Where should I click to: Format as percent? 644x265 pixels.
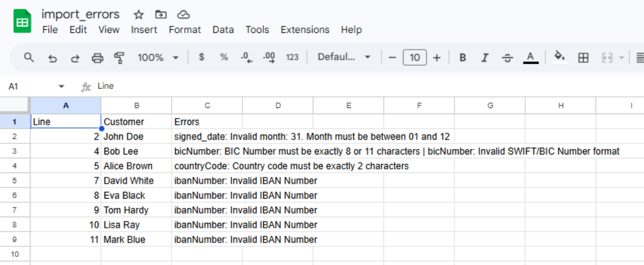click(224, 58)
